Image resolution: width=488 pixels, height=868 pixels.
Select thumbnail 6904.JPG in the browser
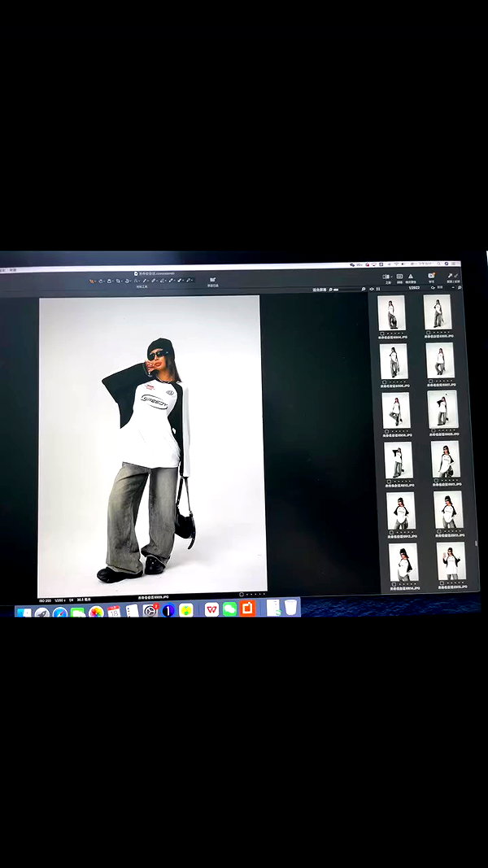click(x=392, y=312)
